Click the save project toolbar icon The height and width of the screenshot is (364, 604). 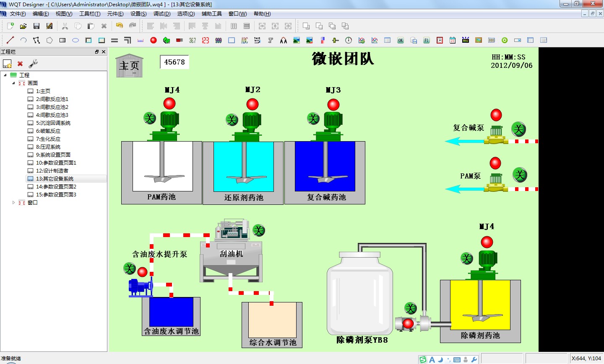coord(36,26)
